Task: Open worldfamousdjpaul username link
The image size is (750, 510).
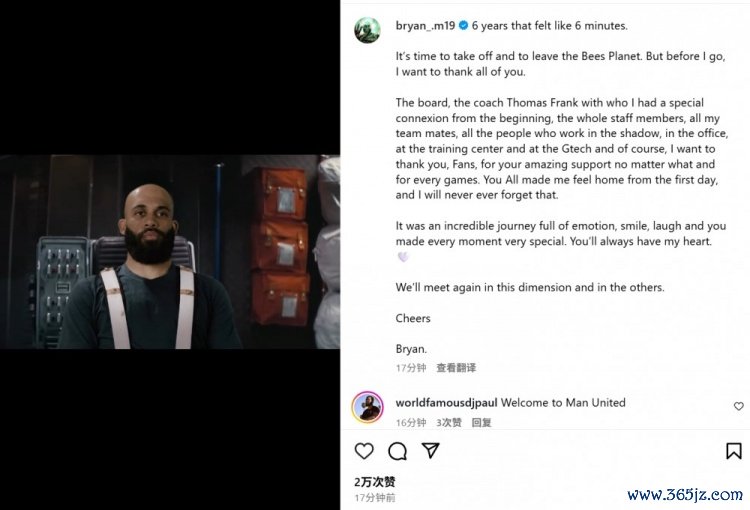Action: pyautogui.click(x=446, y=403)
